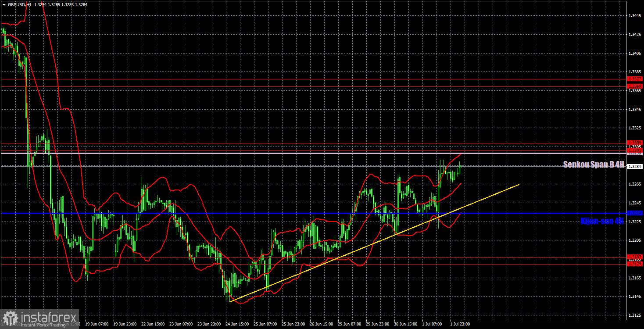644x329 pixels.
Task: Click the 25 Jun 07:00 time label
Action: 265,325
